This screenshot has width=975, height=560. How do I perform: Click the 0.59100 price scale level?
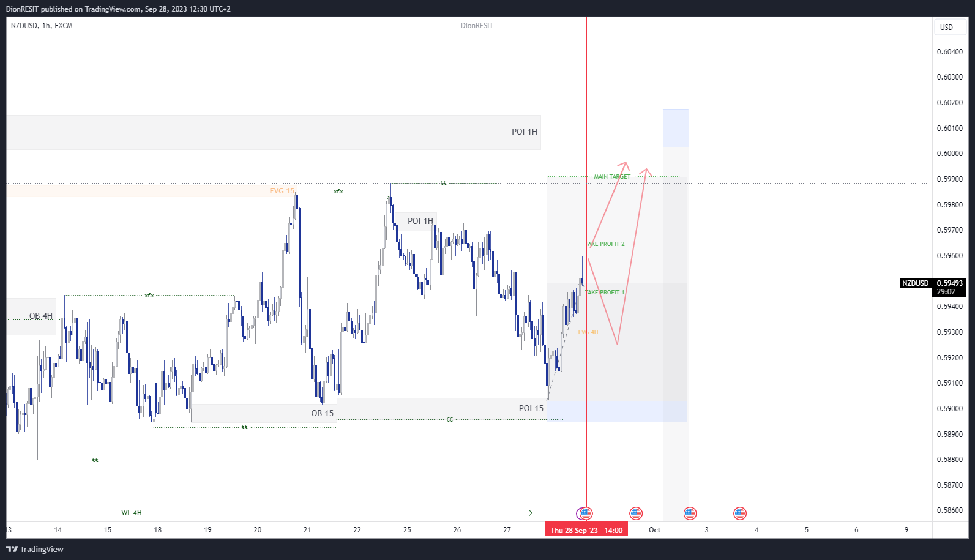(950, 383)
